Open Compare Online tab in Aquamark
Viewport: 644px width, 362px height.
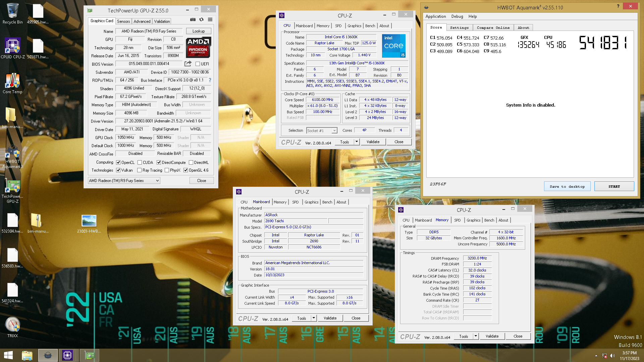pos(493,28)
